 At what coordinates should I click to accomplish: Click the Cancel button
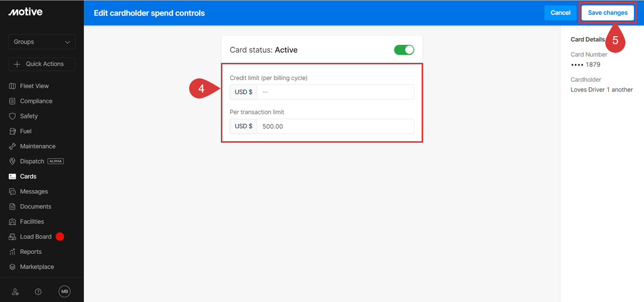click(560, 13)
